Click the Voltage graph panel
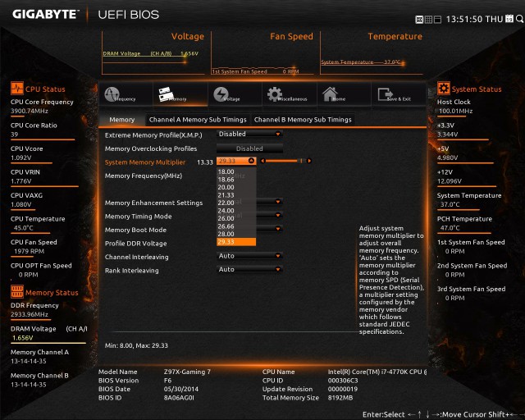This screenshot has width=525, height=420. [153, 53]
